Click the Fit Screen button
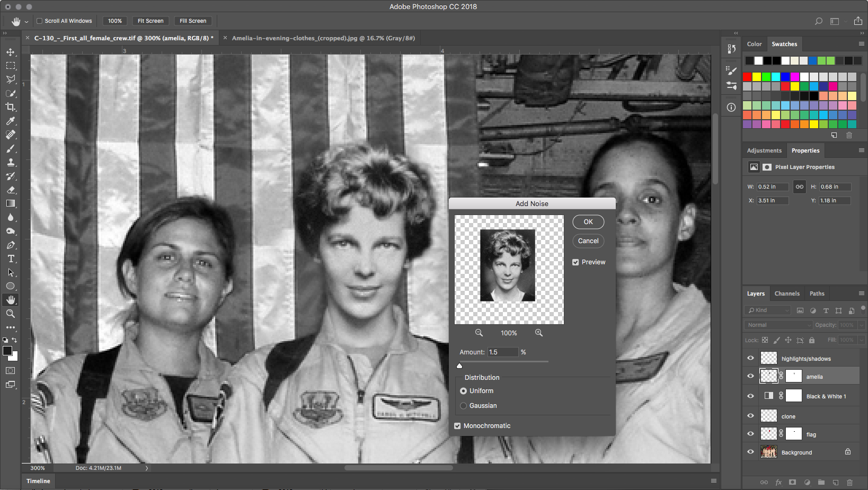Screen dimensions: 868x490 tap(150, 21)
